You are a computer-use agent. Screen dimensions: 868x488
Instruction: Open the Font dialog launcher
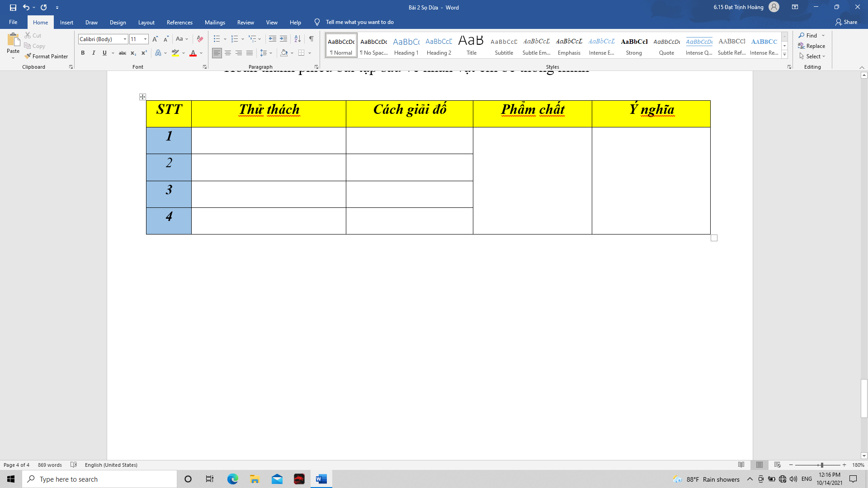[x=205, y=67]
